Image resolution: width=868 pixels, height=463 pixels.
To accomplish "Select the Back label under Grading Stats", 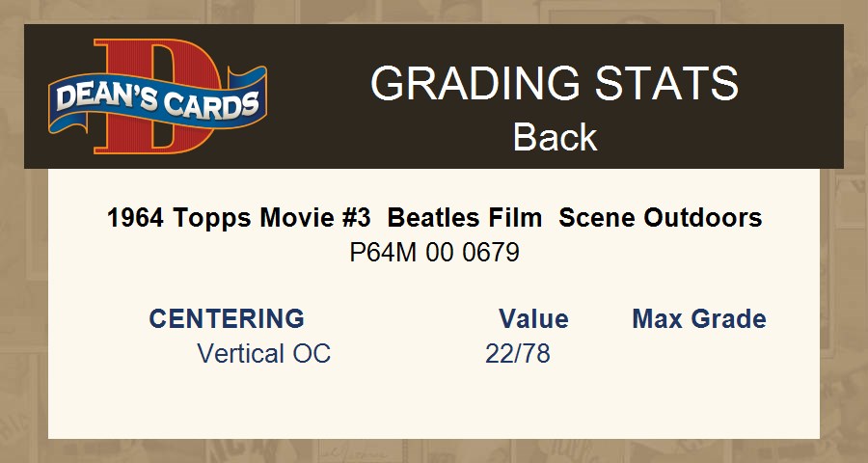I will pyautogui.click(x=555, y=137).
